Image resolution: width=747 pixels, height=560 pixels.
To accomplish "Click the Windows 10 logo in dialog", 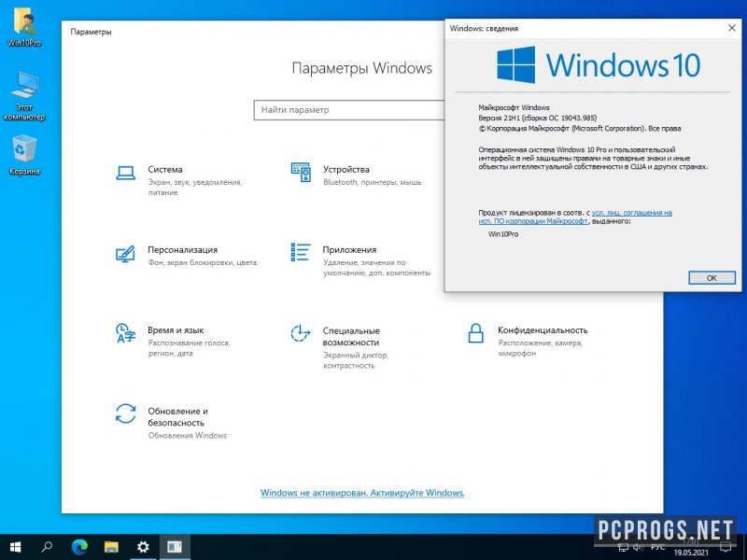I will [x=599, y=64].
